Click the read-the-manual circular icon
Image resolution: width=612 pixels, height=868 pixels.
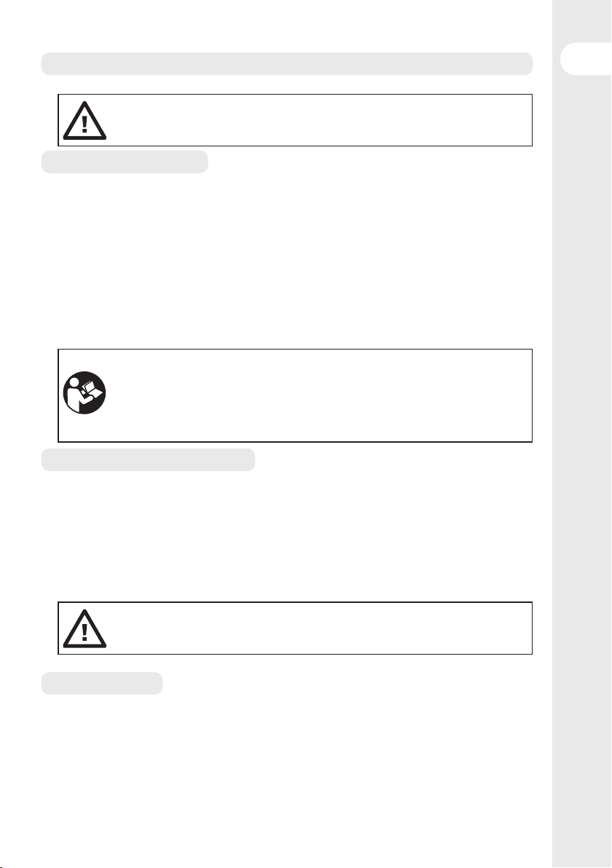[x=85, y=392]
